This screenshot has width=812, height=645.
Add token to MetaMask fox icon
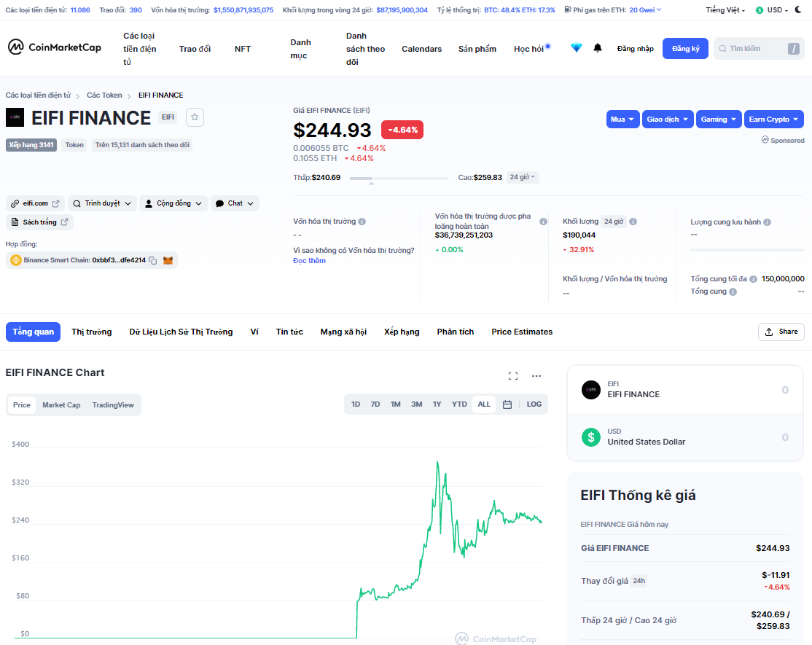click(x=168, y=260)
